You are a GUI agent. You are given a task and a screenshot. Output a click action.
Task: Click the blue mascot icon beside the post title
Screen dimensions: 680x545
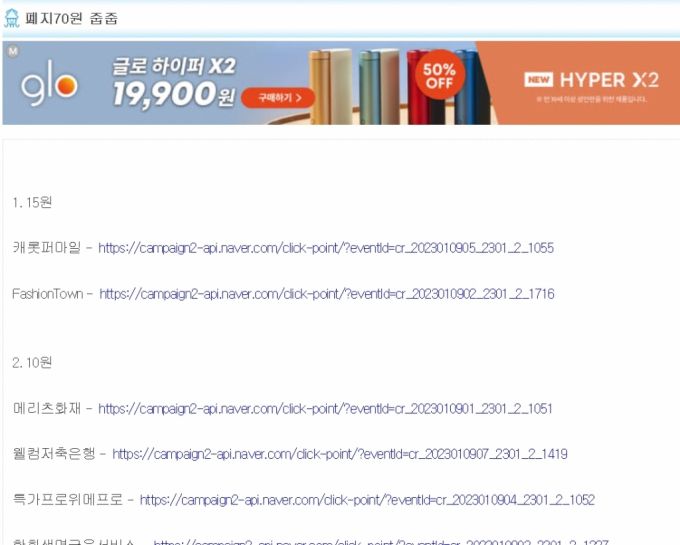[12, 18]
